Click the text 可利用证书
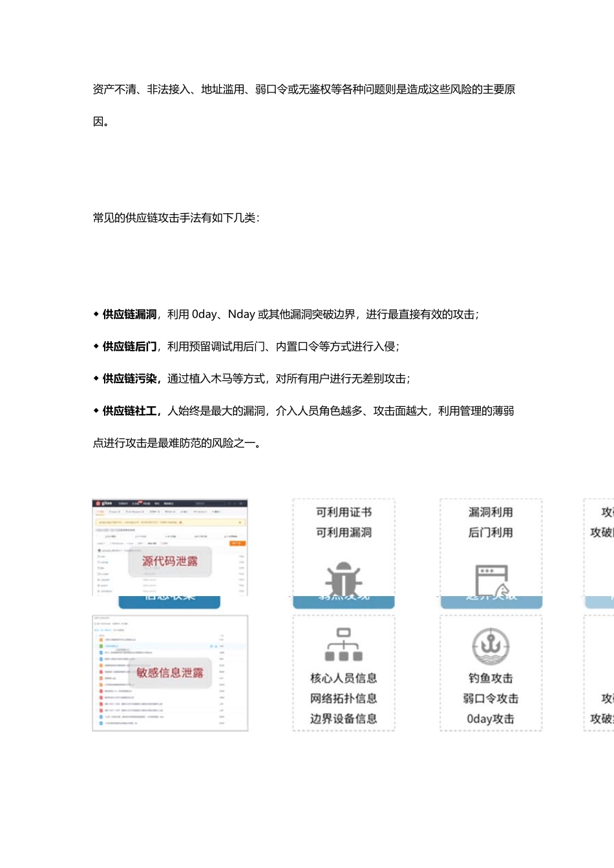Screen dimensions: 614x868 344,512
